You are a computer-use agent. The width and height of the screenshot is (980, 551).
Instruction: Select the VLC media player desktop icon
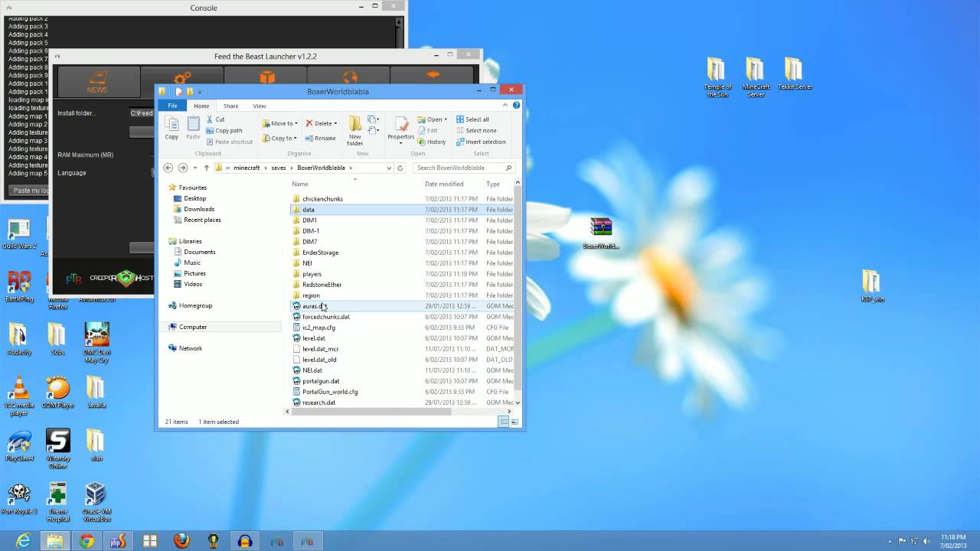pyautogui.click(x=19, y=396)
